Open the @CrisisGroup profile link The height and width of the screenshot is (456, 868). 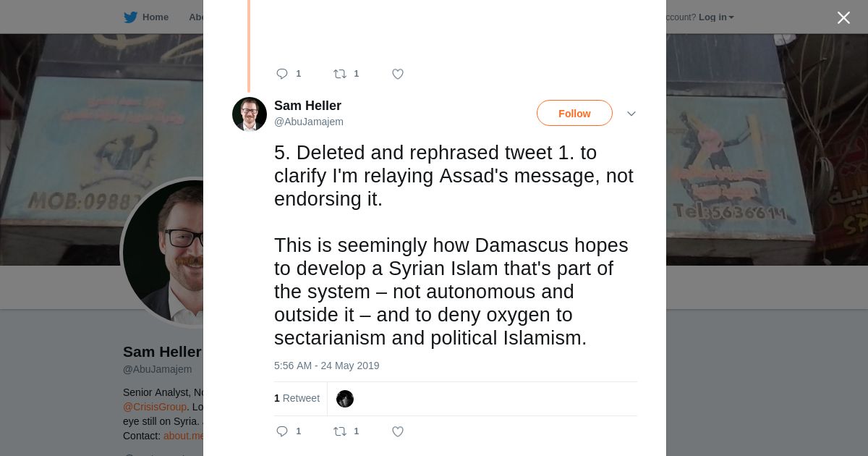pos(155,407)
